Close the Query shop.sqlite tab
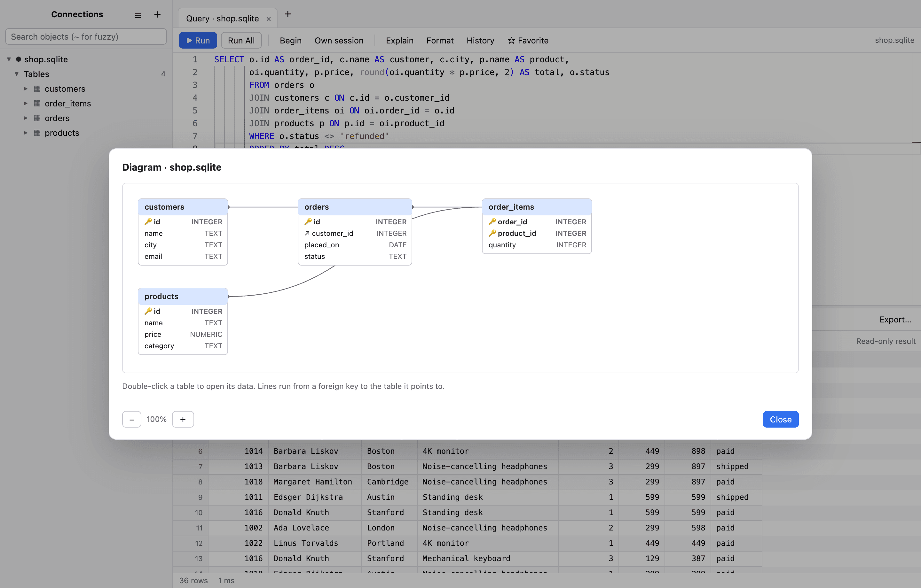921x588 pixels. (269, 19)
